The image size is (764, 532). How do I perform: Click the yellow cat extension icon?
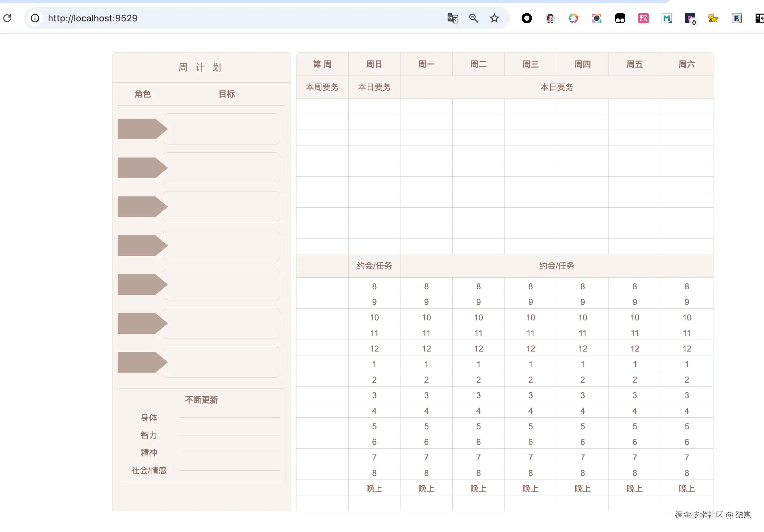click(713, 18)
